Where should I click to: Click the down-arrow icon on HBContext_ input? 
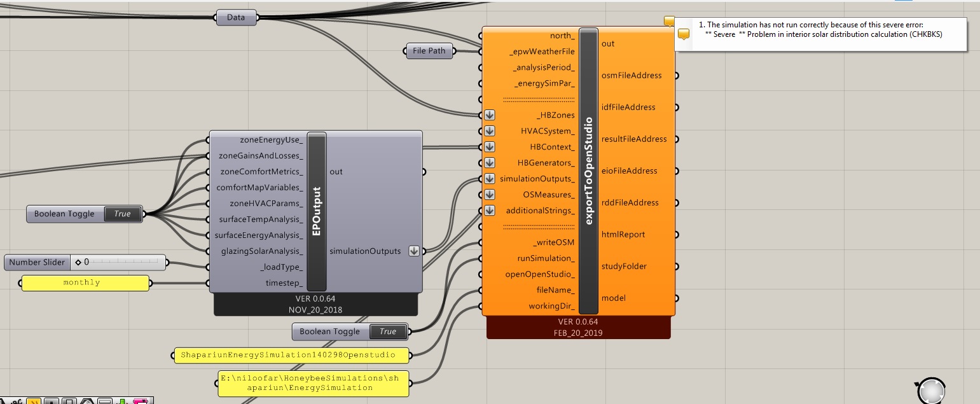click(x=489, y=147)
